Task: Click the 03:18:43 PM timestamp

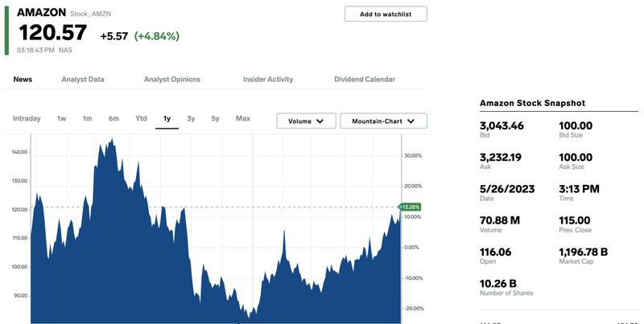Action: (35, 50)
